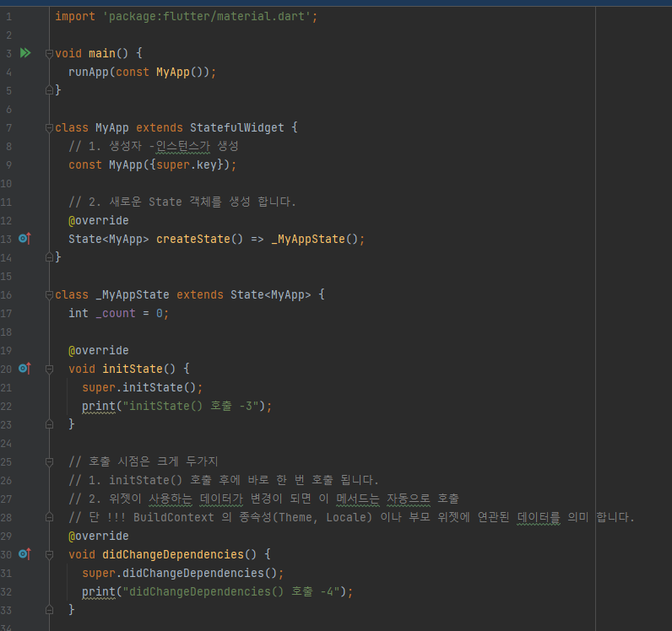Click fold end marker on line 5
Image resolution: width=672 pixels, height=631 pixels.
point(49,90)
